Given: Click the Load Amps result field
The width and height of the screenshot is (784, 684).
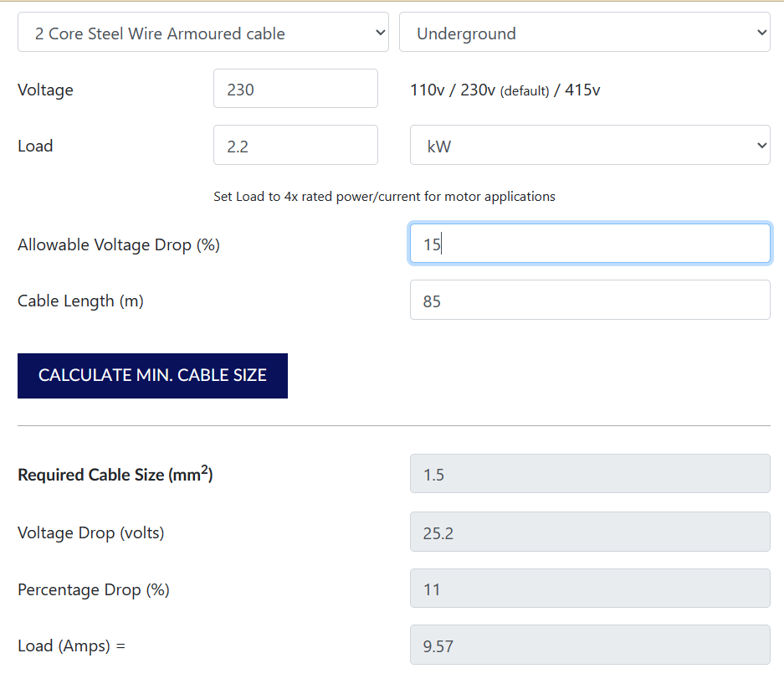Looking at the screenshot, I should pyautogui.click(x=589, y=645).
